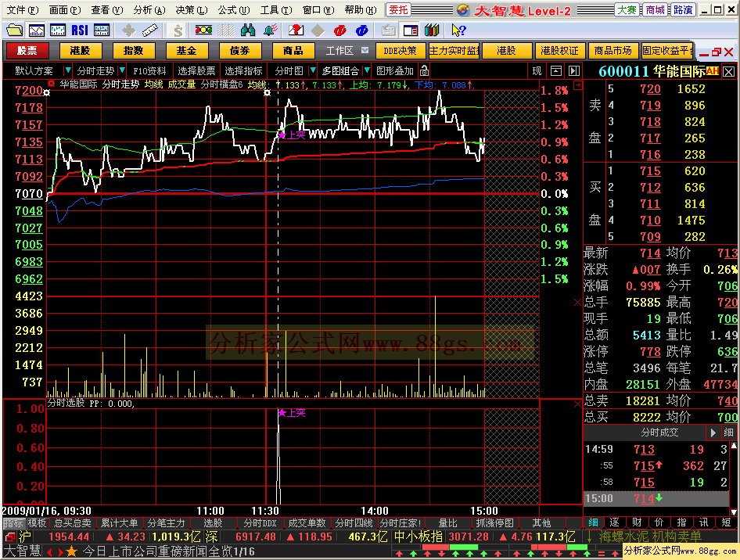Expand the 多图组合 dropdown arrow
This screenshot has height=560, width=740.
(x=366, y=70)
